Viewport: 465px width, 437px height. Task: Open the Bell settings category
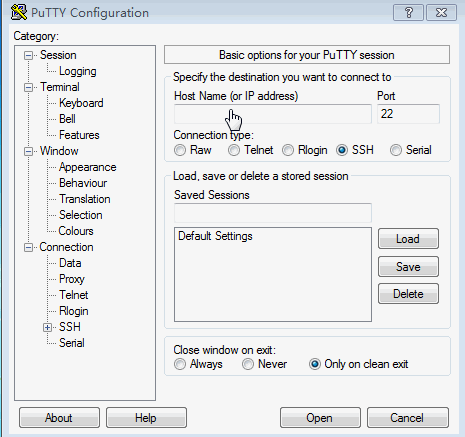[67, 119]
